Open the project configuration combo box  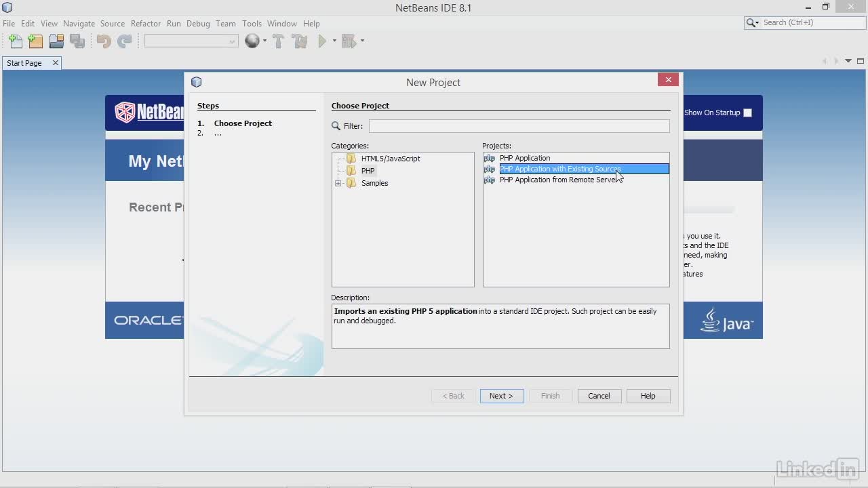point(191,41)
